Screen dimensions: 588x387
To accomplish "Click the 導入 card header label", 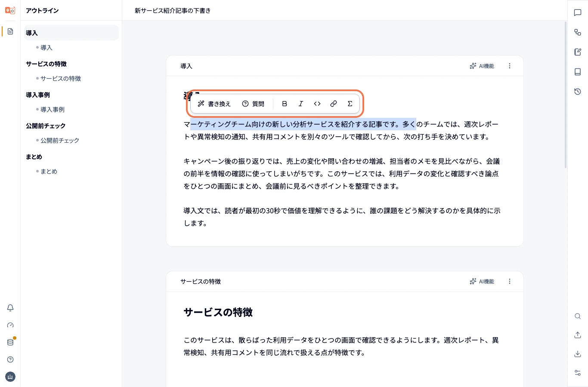I will [x=186, y=66].
